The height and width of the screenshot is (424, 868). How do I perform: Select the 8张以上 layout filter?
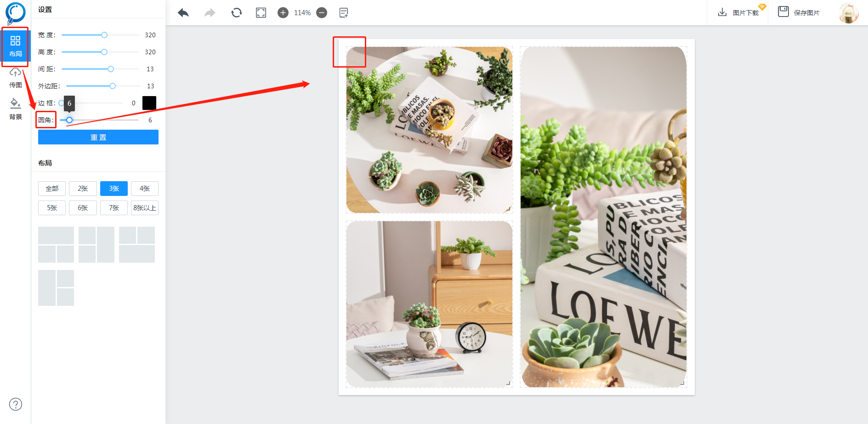tap(145, 208)
